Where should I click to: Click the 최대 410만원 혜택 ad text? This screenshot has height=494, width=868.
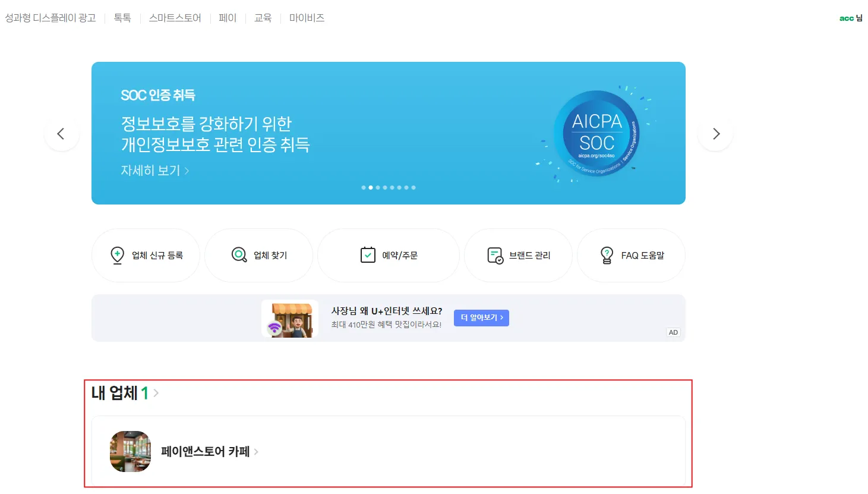[x=386, y=325]
